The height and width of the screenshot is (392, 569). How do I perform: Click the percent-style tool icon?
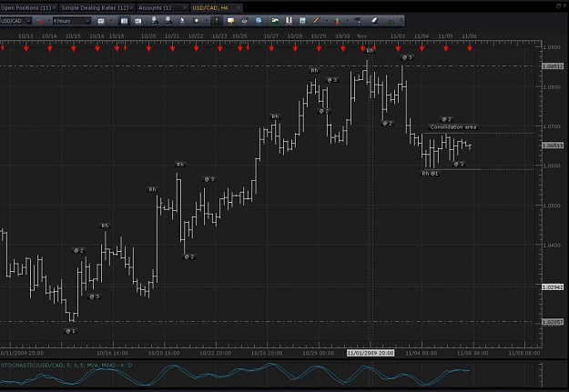[358, 21]
